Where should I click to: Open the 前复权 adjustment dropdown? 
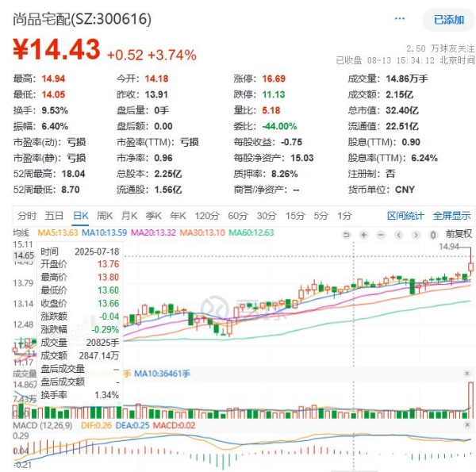pos(459,234)
